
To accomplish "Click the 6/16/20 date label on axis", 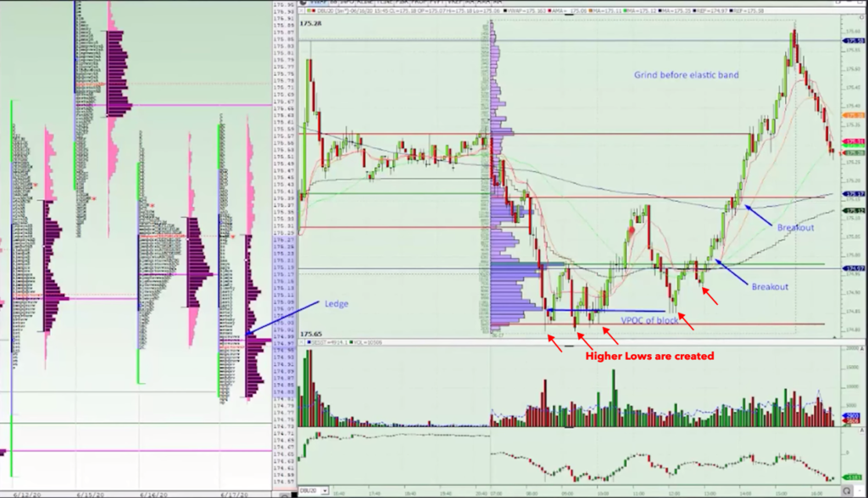I will click(151, 491).
